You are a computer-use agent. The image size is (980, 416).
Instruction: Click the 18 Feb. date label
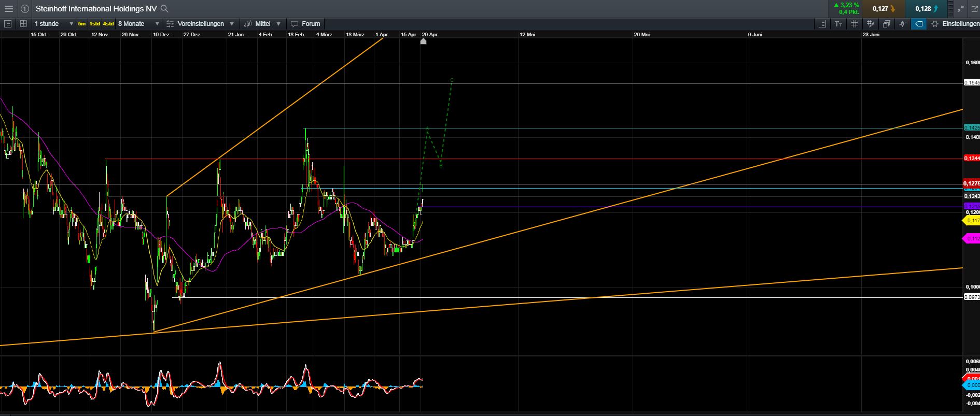[x=297, y=35]
